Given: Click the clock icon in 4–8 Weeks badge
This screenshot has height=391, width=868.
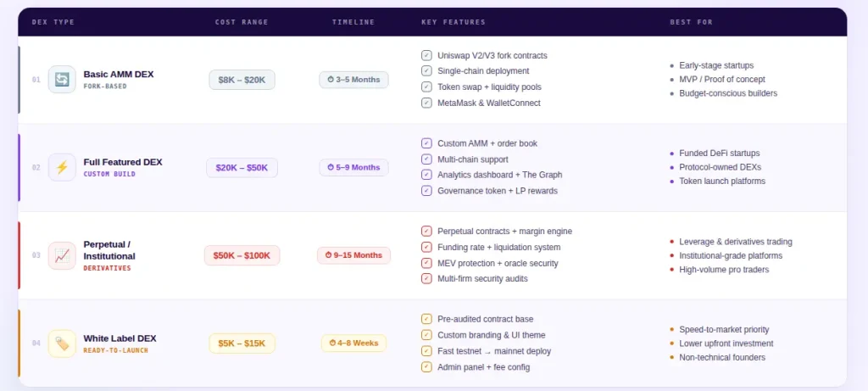Looking at the screenshot, I should 331,344.
